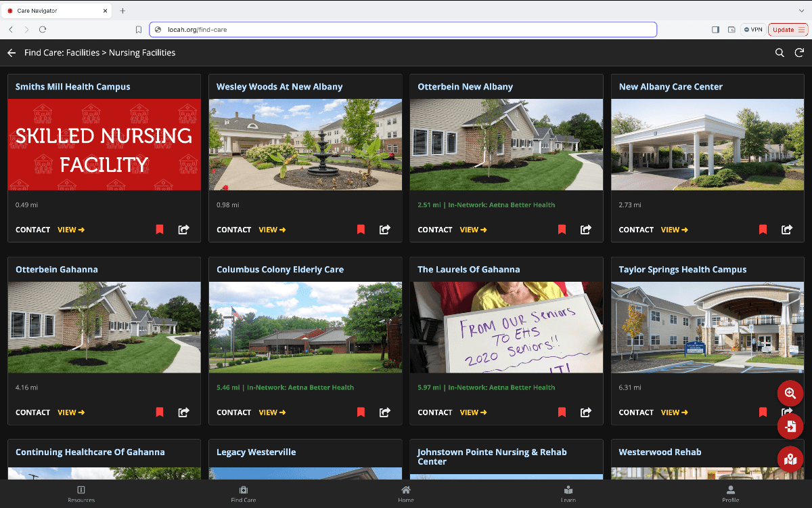Share Smiths Mill Health Campus card
The image size is (812, 508).
[183, 230]
